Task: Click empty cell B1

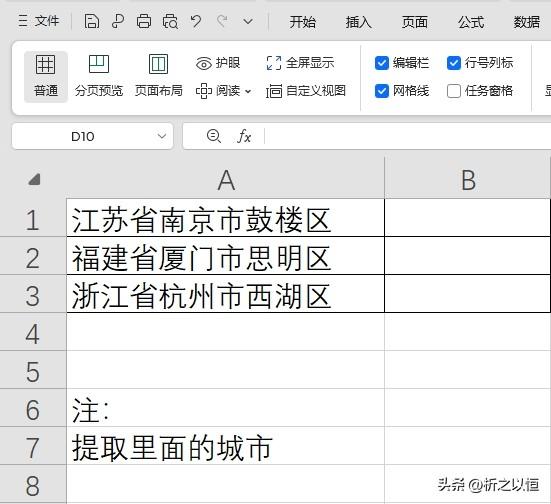Action: (x=468, y=218)
